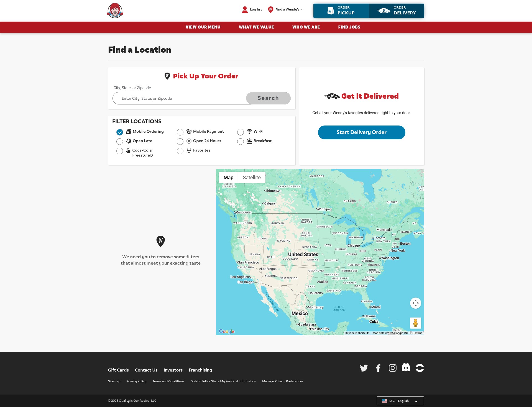532x407 pixels.
Task: Click the Street View pegman icon
Action: point(416,323)
